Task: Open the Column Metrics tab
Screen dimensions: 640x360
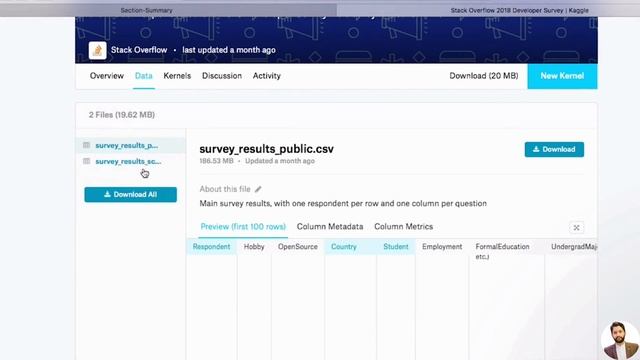Action: (404, 227)
